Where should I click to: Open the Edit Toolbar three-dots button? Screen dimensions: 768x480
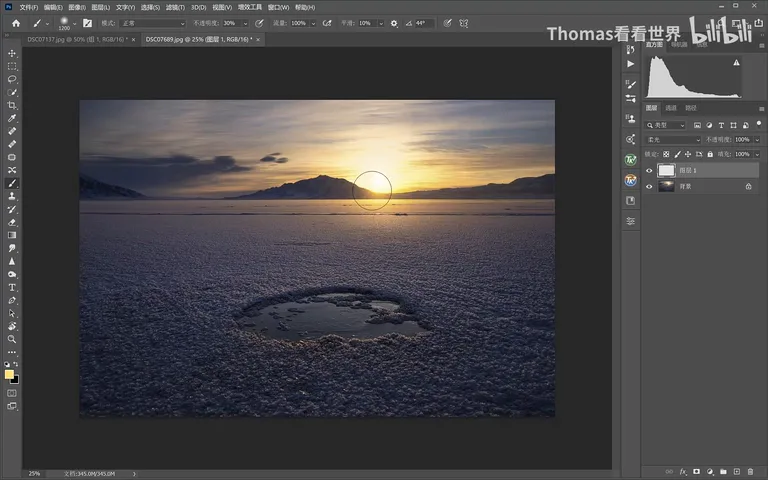(12, 352)
